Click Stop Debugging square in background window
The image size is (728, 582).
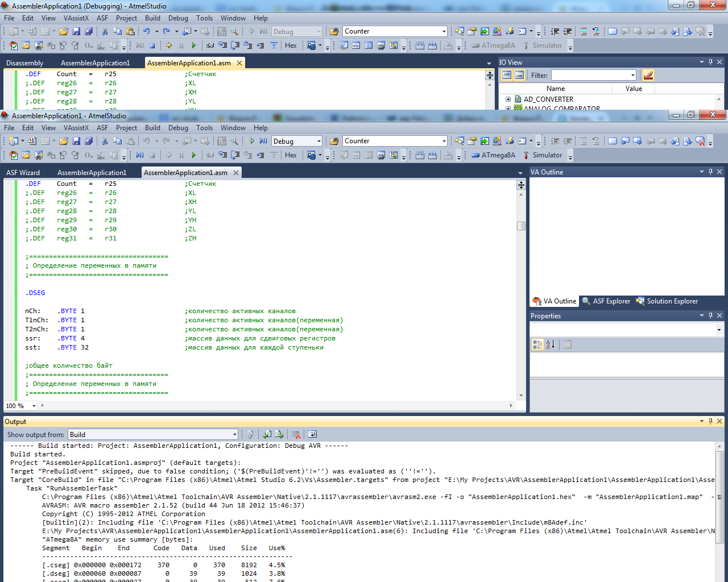point(152,45)
